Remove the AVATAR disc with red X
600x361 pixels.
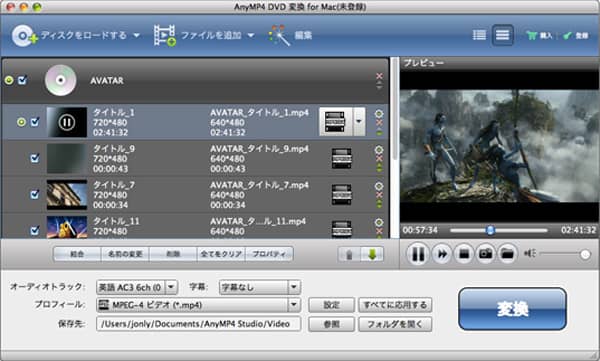coord(379,76)
